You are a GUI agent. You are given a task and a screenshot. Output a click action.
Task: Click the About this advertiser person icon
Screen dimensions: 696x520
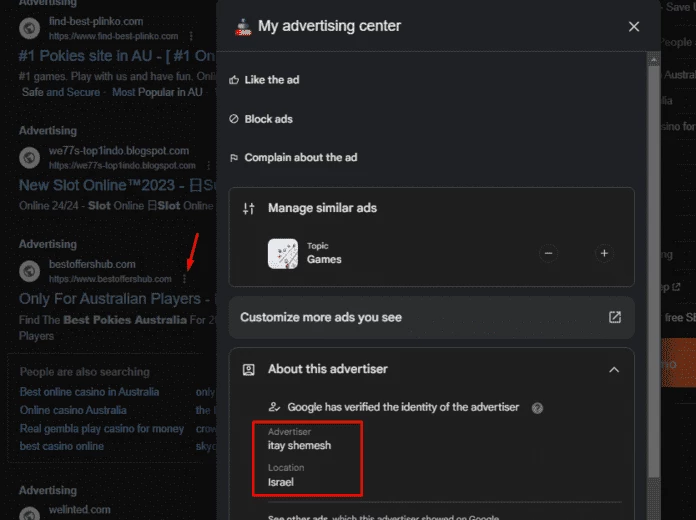(249, 369)
